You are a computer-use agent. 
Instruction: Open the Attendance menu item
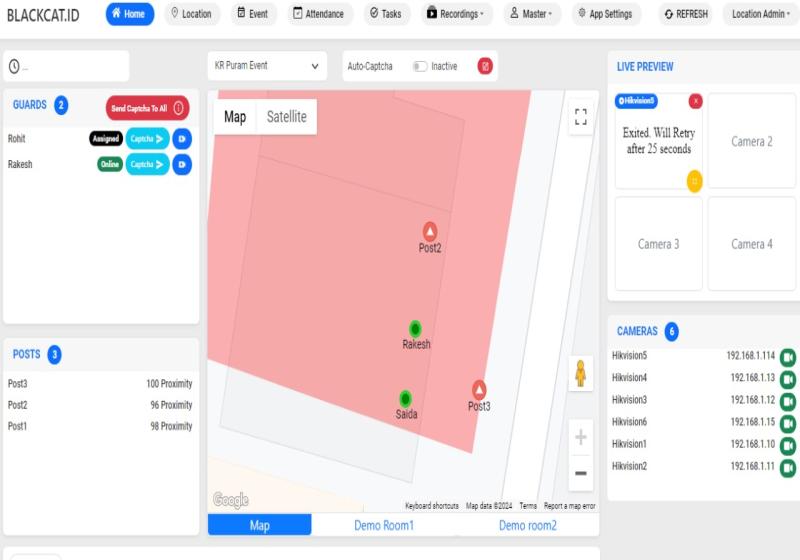(x=318, y=14)
